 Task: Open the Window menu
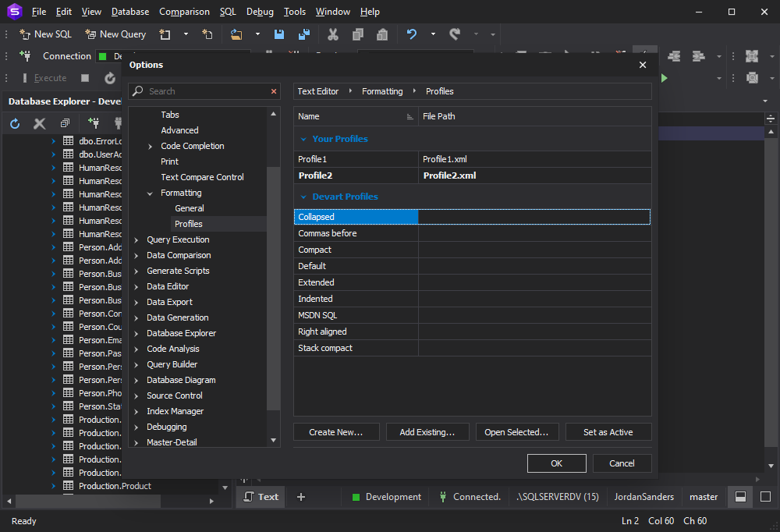(x=333, y=12)
